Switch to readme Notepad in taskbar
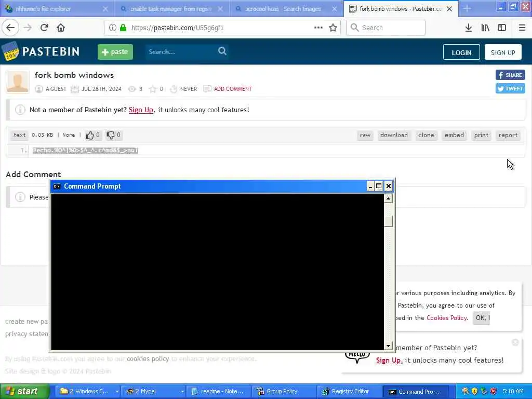Screen dimensions: 532x399 pyautogui.click(x=219, y=392)
